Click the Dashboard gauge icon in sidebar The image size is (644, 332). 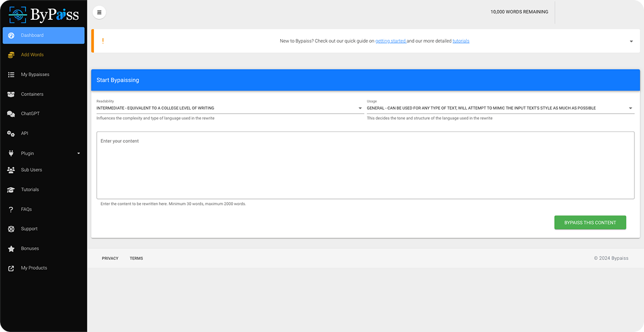tap(11, 35)
